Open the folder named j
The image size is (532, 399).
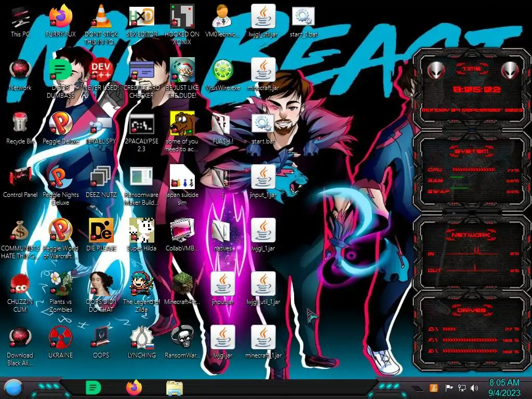[222, 182]
